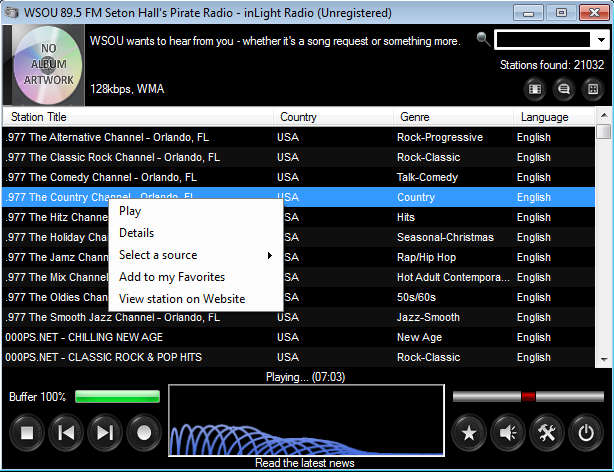Choose Play from the context menu
The image size is (614, 472).
click(130, 211)
